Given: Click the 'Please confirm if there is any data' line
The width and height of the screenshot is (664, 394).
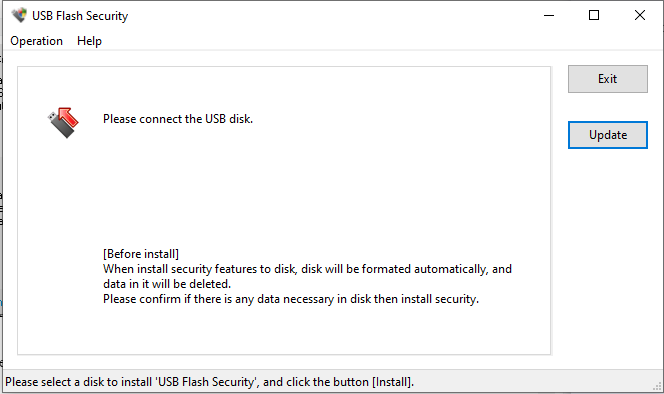Looking at the screenshot, I should point(291,299).
